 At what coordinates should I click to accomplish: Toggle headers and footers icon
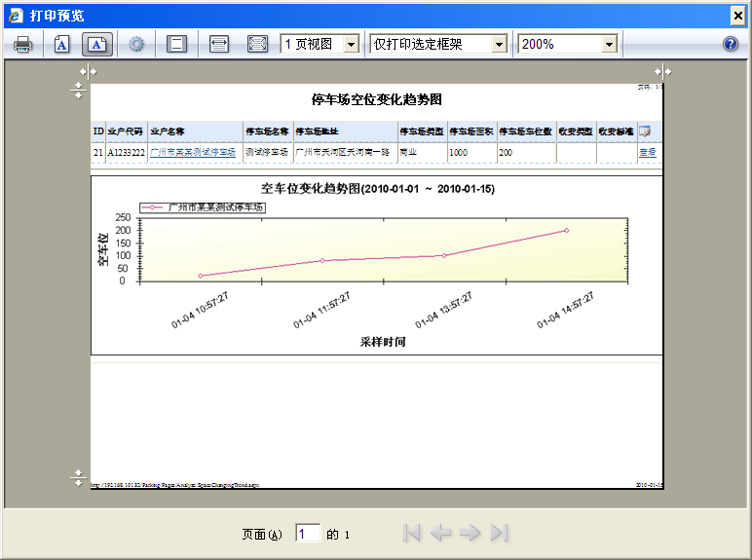click(176, 45)
